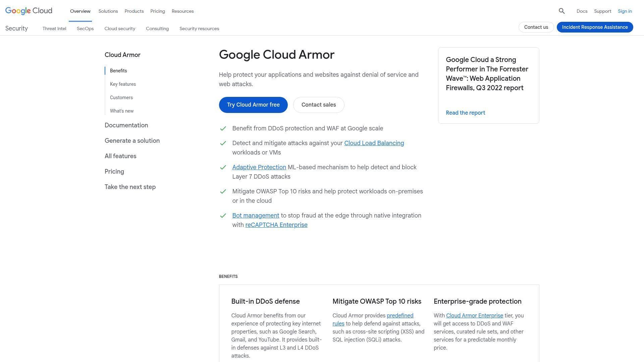Open the Docs link

click(x=582, y=11)
